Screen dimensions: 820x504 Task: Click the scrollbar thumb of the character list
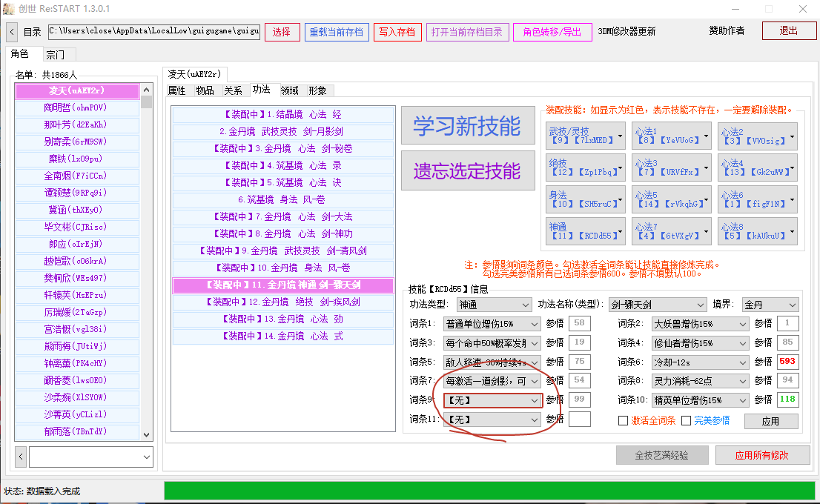pyautogui.click(x=147, y=102)
